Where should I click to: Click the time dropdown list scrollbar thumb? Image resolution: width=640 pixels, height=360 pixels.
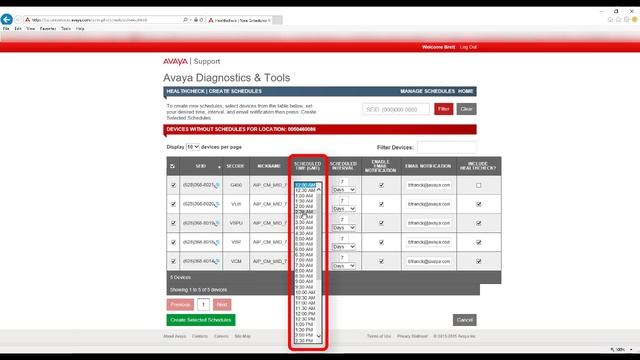coord(319,237)
